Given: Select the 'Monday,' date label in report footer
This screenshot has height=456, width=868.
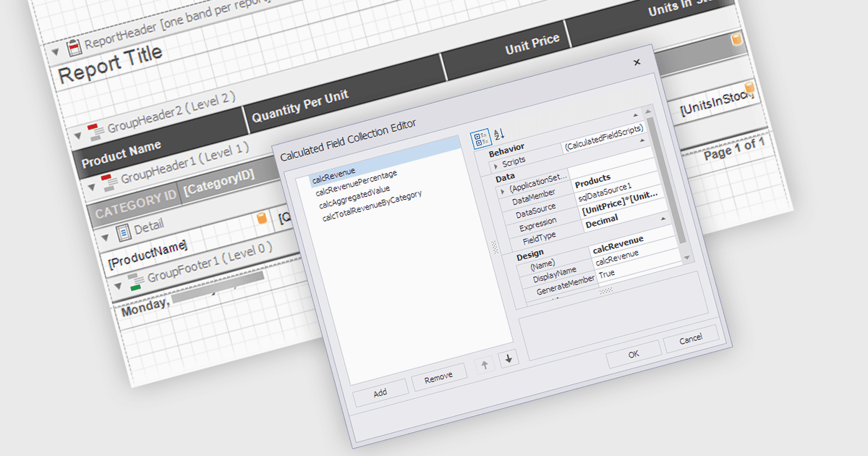Looking at the screenshot, I should [x=145, y=306].
